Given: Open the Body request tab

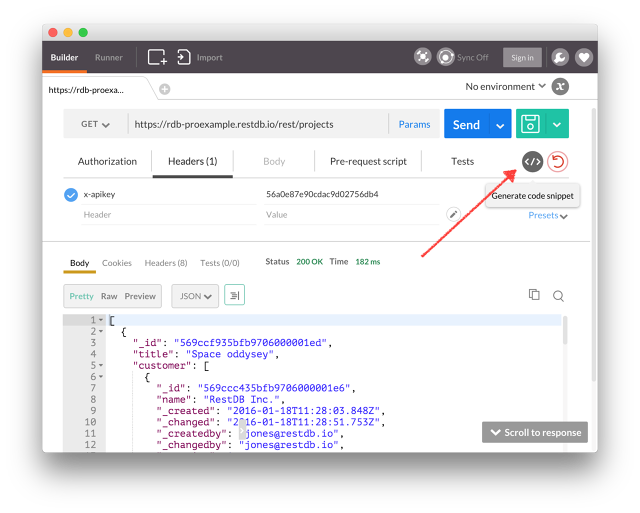Looking at the screenshot, I should (x=274, y=162).
